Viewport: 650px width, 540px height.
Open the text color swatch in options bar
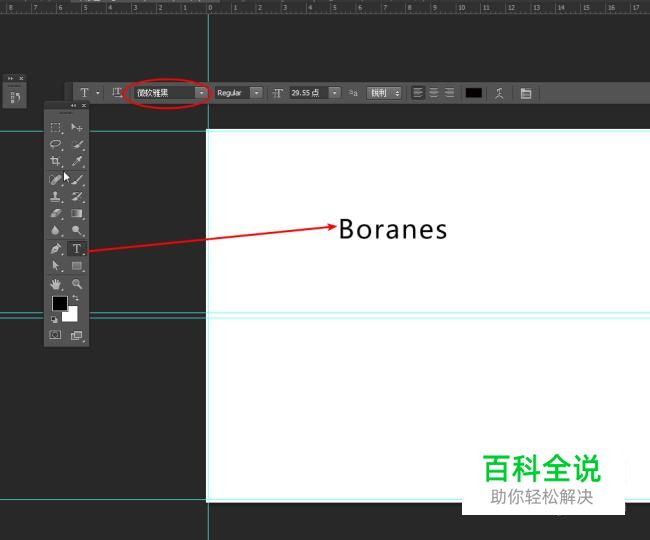(473, 93)
